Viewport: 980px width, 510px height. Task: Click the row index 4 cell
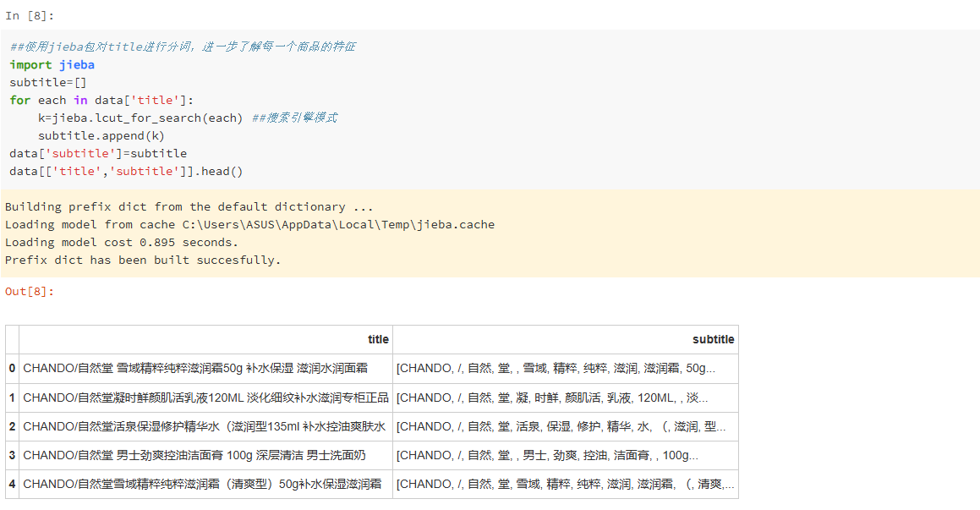click(x=12, y=485)
